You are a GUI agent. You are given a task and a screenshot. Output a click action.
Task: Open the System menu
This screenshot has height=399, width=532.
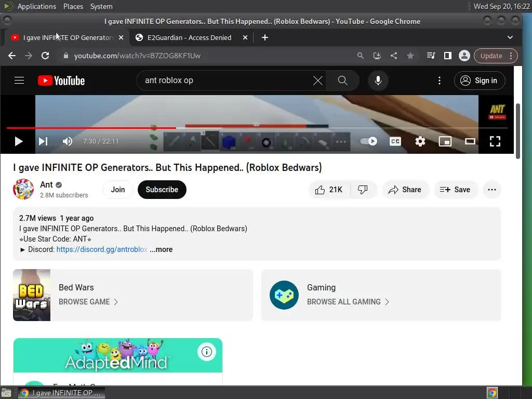pyautogui.click(x=101, y=6)
